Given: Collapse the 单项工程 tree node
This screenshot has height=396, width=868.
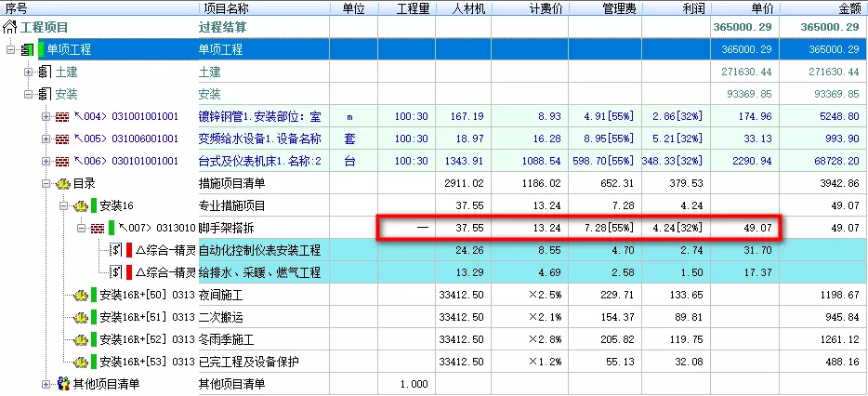Looking at the screenshot, I should point(10,49).
